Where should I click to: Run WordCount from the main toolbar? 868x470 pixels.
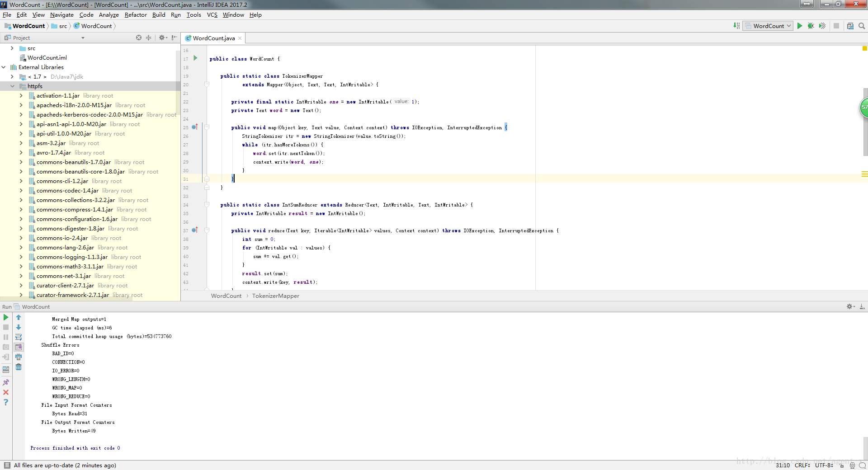pyautogui.click(x=800, y=26)
